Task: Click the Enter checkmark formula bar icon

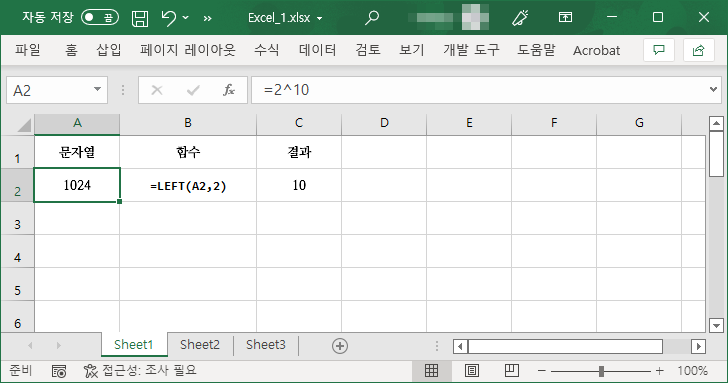Action: pos(193,90)
